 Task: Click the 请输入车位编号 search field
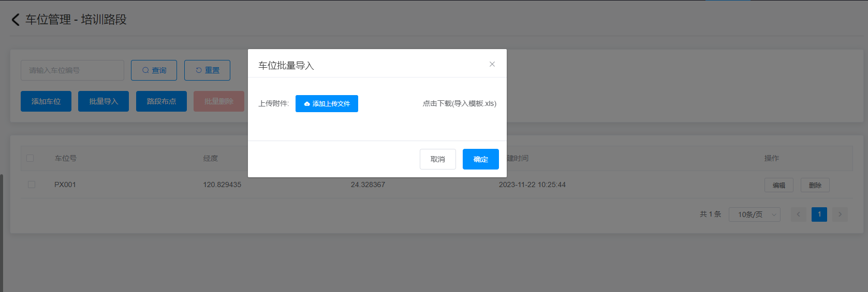point(72,70)
